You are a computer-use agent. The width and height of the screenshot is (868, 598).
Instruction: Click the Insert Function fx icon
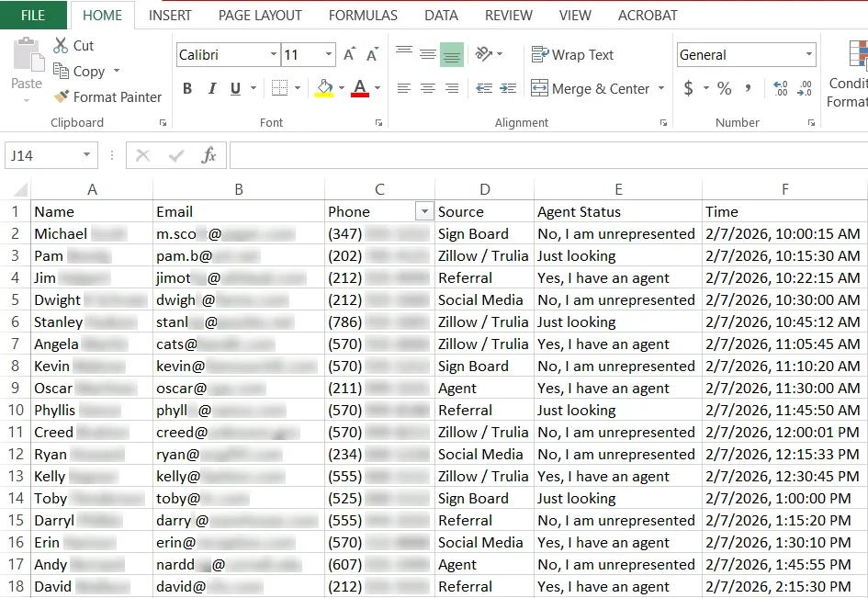[x=209, y=155]
